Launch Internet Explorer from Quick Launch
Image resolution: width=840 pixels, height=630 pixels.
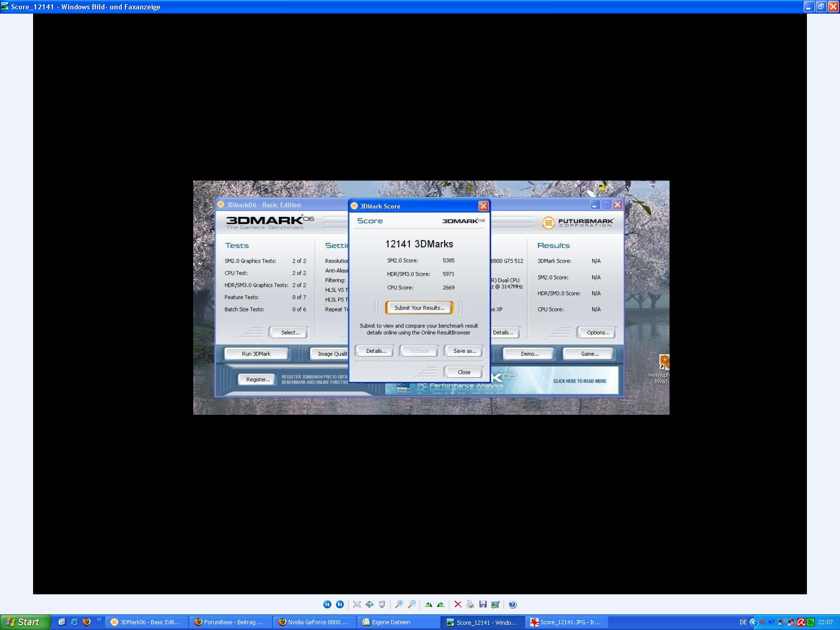[x=75, y=622]
